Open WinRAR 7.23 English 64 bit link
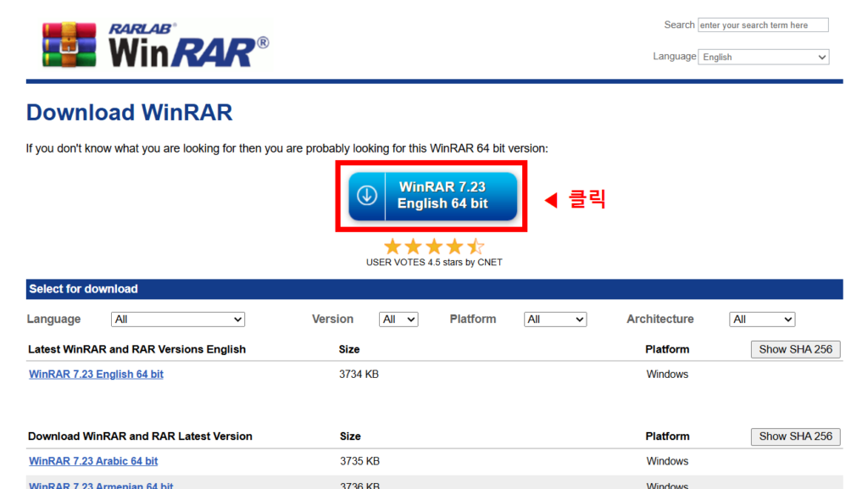This screenshot has height=489, width=868. [96, 374]
